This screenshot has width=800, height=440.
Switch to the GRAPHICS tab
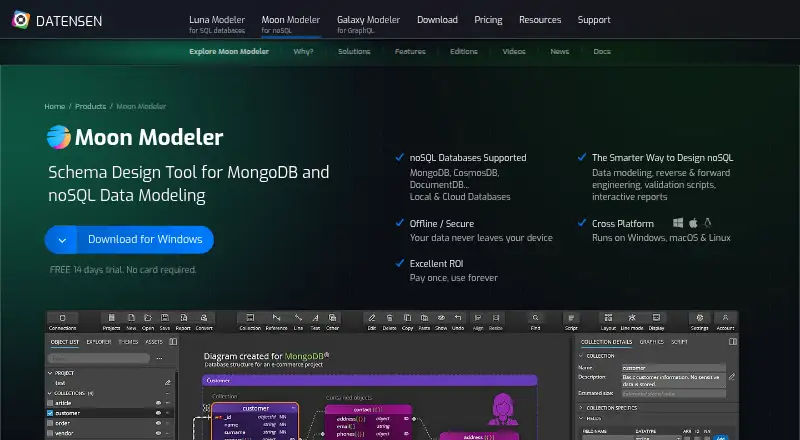pyautogui.click(x=652, y=341)
